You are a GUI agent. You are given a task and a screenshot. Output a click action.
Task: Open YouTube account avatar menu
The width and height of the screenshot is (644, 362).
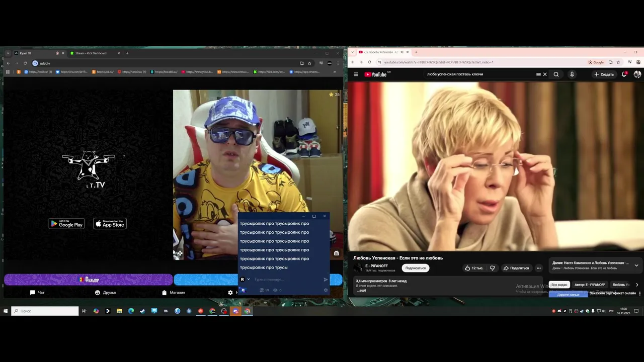(x=637, y=74)
